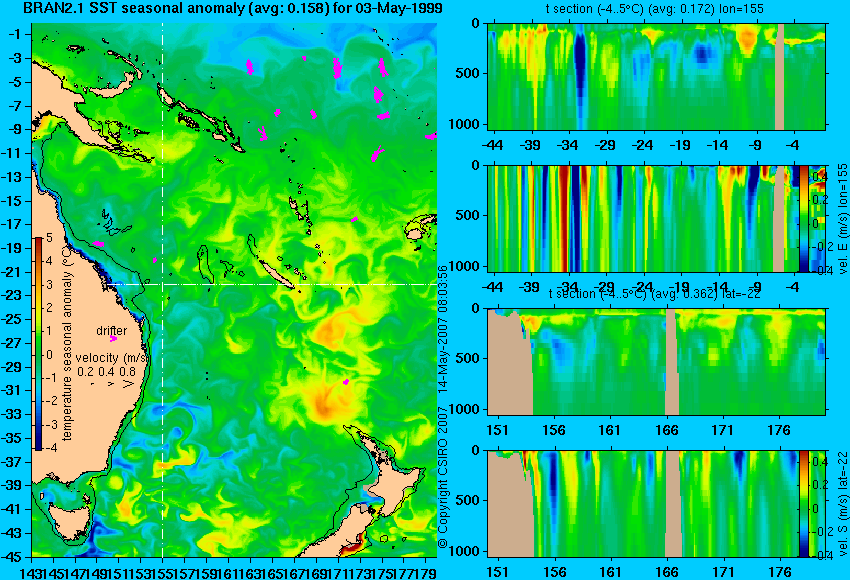Screen dimensions: 850x580
Task: Click the magenta drifter marker under 'drifter'
Action: point(113,339)
